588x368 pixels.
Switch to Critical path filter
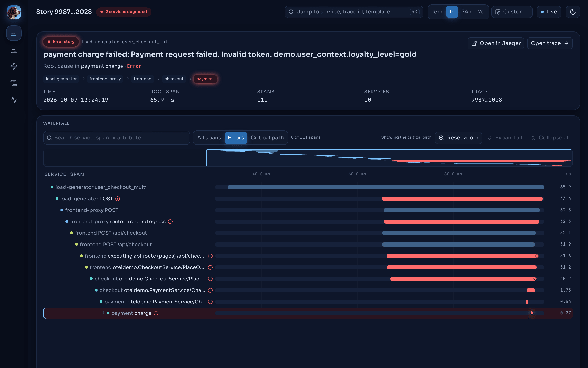pos(267,138)
